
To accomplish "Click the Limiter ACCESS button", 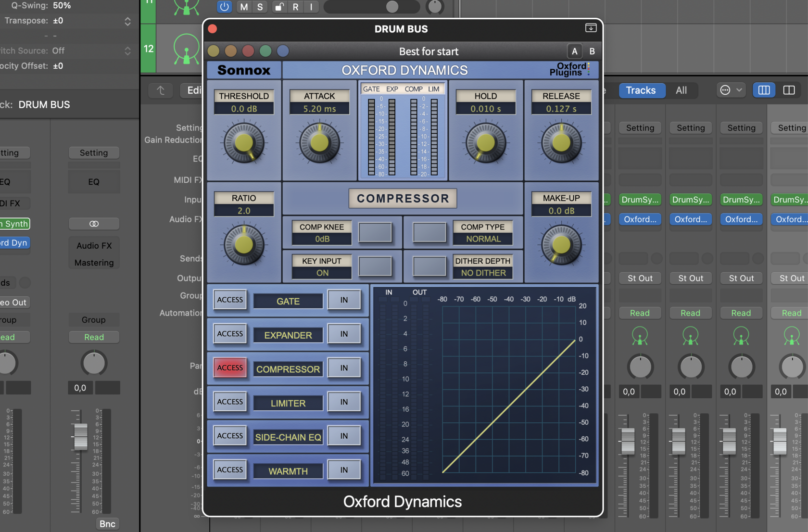I will 230,402.
